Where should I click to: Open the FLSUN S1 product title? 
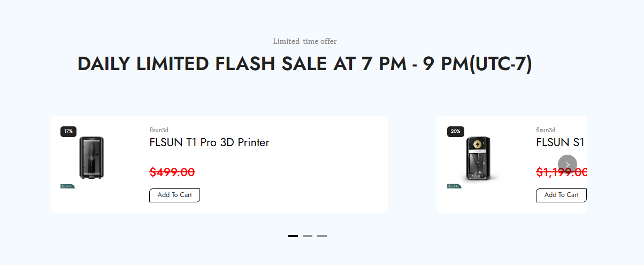560,142
